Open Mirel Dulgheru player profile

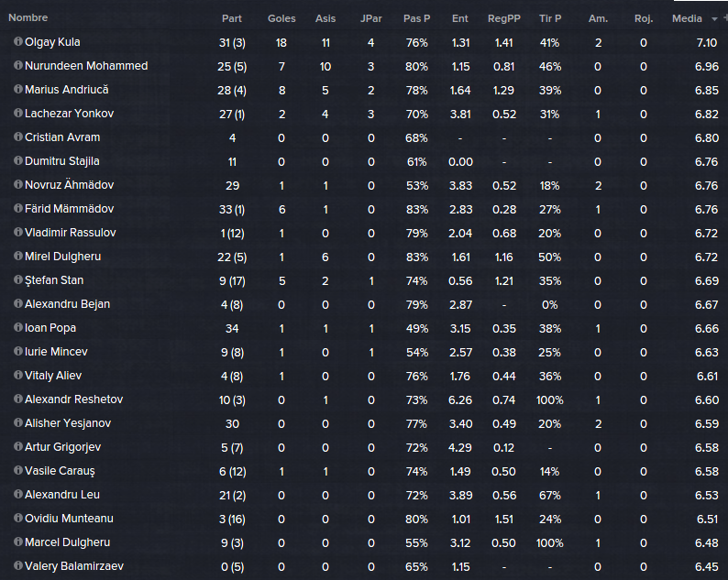tap(62, 257)
